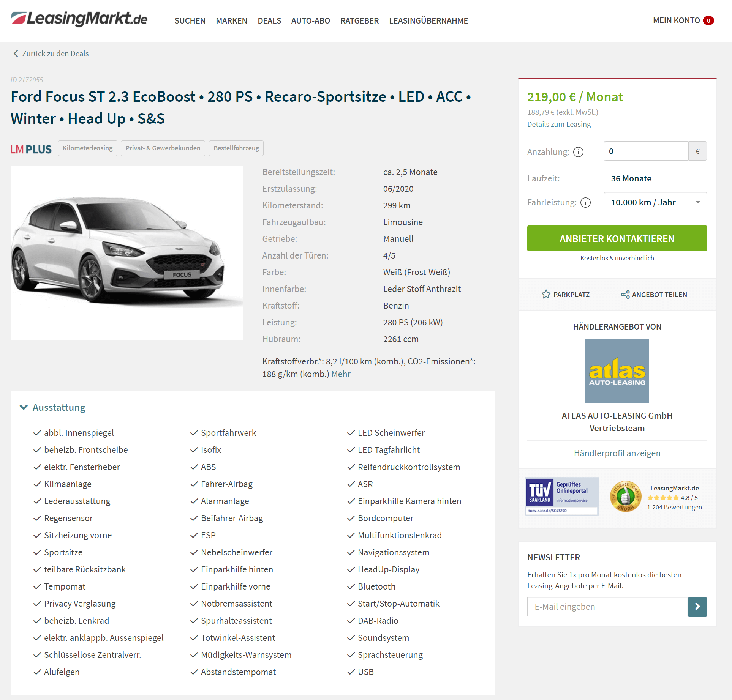The image size is (732, 700).
Task: Click the PARKPLATZ label
Action: (571, 295)
